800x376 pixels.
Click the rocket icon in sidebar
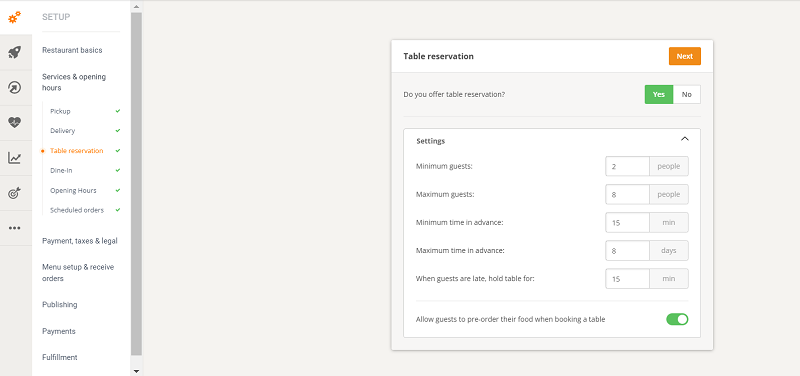[15, 52]
